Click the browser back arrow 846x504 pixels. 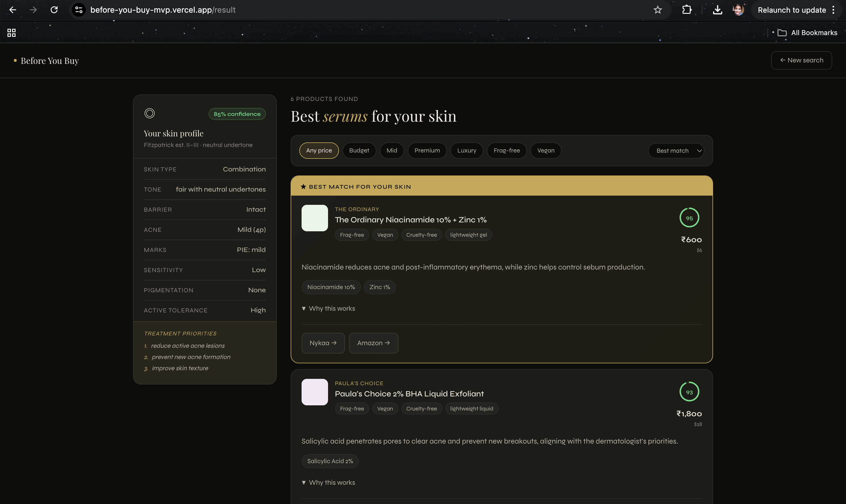coord(13,10)
